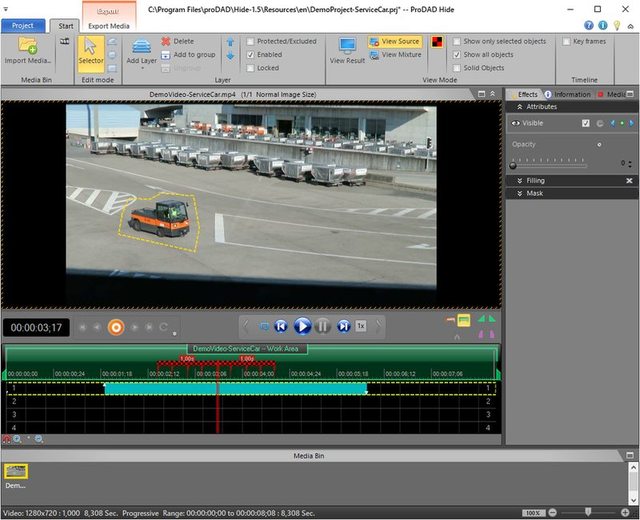Click the Opacity slider handle
The width and height of the screenshot is (640, 520).
[x=514, y=164]
